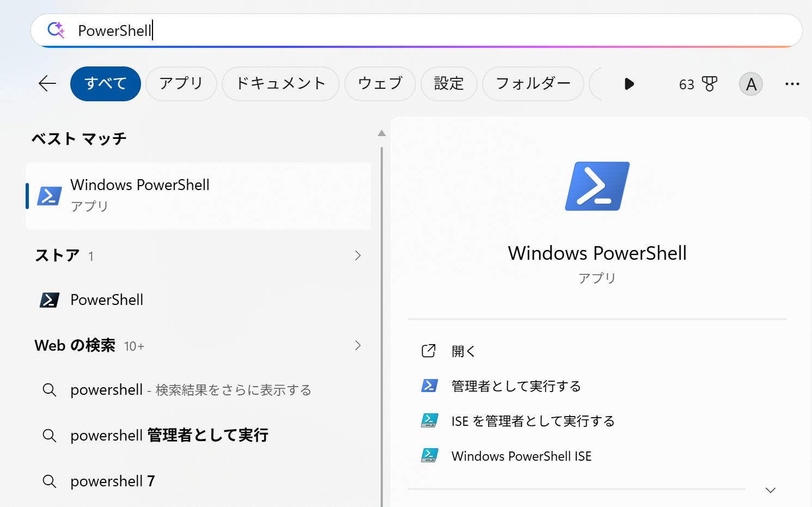The image size is (812, 507).
Task: Go back with the left arrow button
Action: pos(47,83)
